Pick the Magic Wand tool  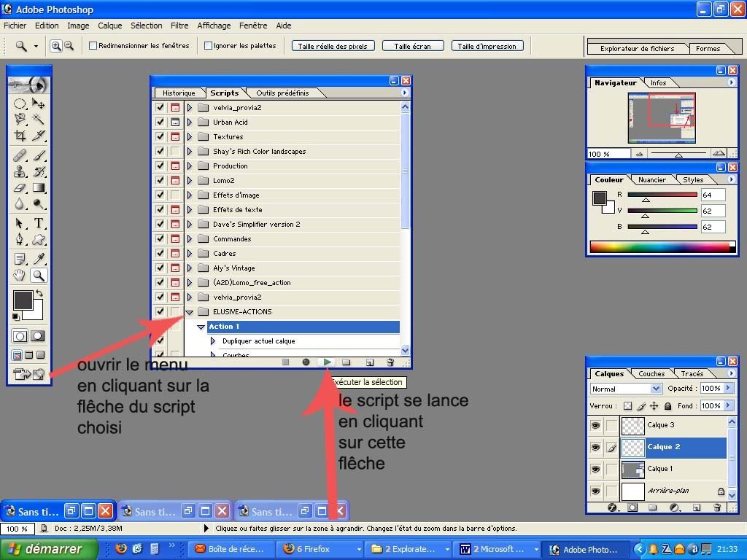point(39,119)
